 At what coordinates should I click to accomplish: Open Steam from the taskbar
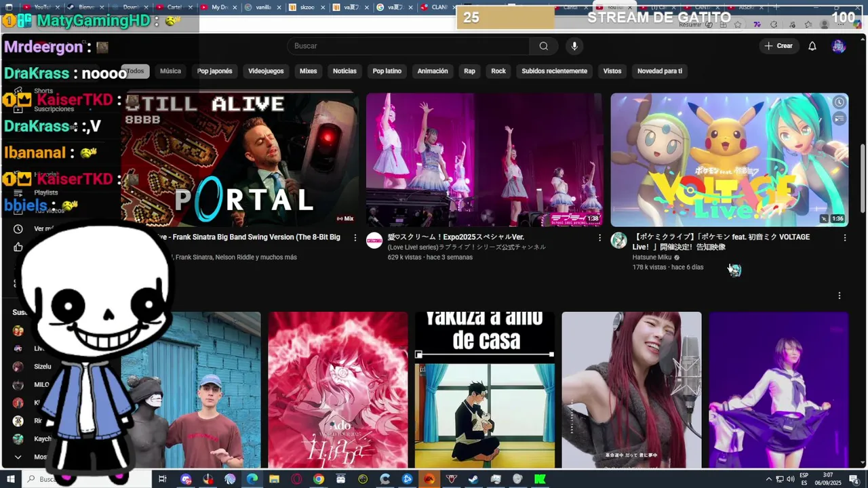[473, 479]
